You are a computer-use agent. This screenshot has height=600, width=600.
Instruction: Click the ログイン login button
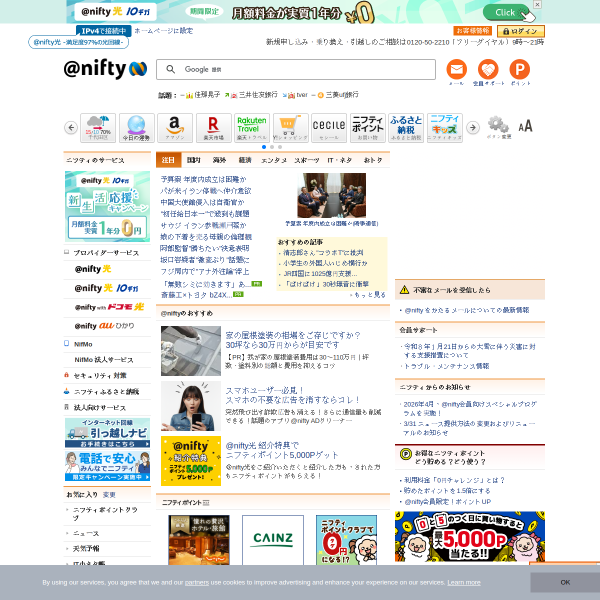point(520,31)
